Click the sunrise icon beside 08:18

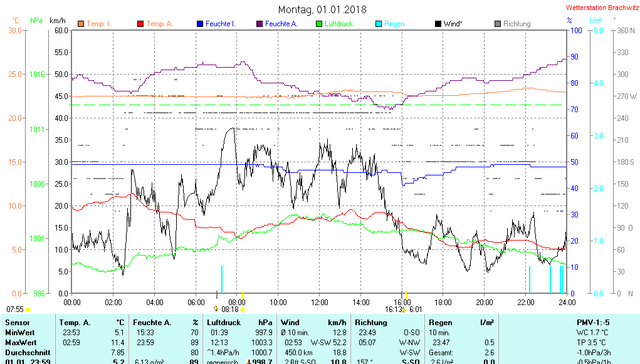click(x=216, y=308)
